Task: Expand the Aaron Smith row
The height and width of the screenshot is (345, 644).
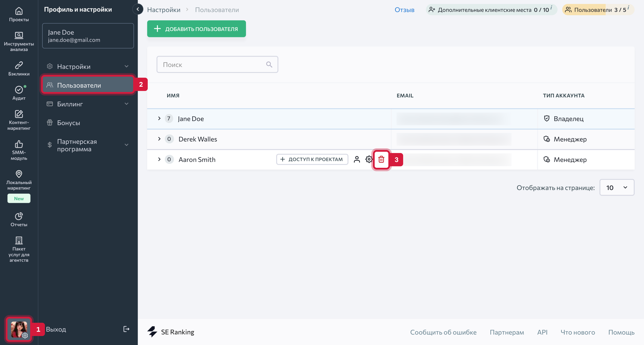Action: [159, 159]
